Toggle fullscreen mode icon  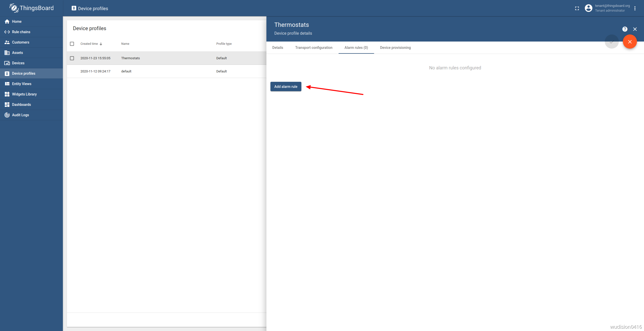click(x=577, y=8)
